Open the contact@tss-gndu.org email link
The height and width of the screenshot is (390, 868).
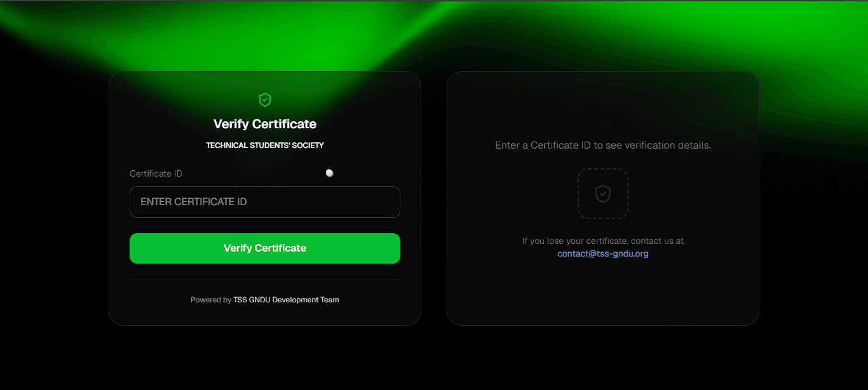[x=603, y=253]
